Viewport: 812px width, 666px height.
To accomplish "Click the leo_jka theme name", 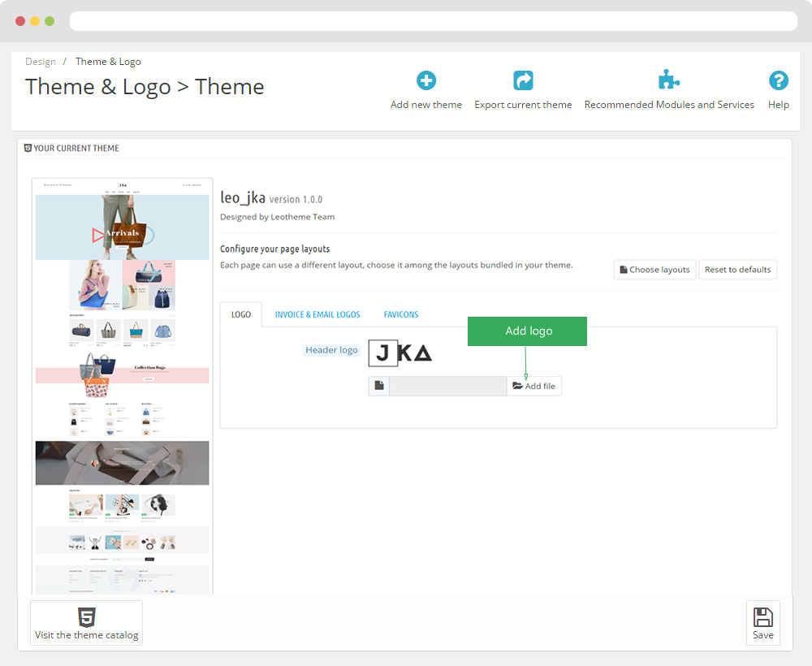I will 243,197.
